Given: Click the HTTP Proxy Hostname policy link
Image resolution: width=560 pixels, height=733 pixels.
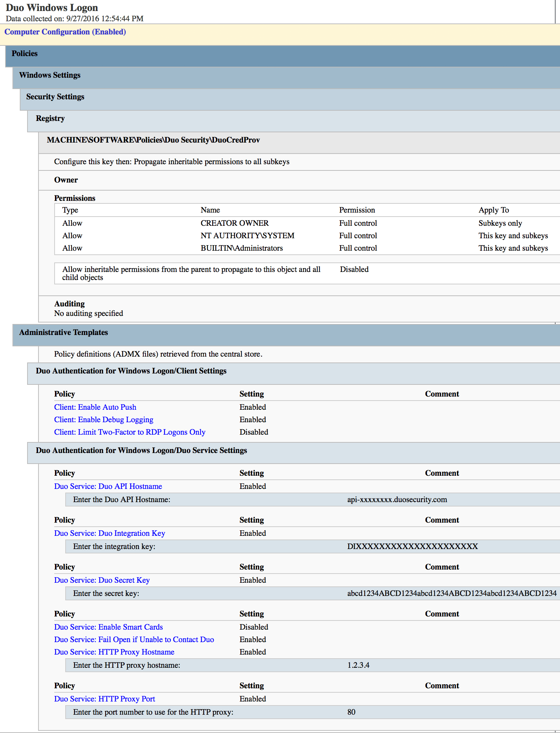Looking at the screenshot, I should point(114,652).
